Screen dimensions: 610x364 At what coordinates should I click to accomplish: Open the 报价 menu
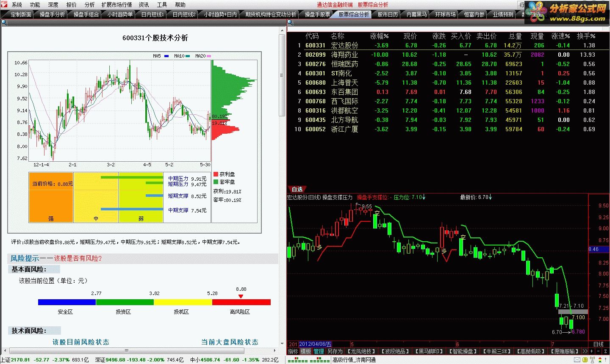[72, 5]
